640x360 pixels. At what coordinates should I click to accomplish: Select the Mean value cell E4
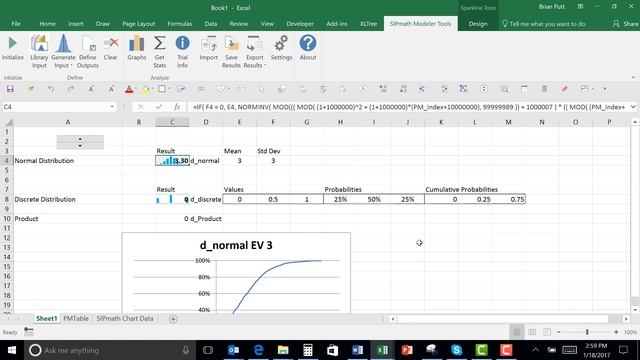pyautogui.click(x=240, y=161)
